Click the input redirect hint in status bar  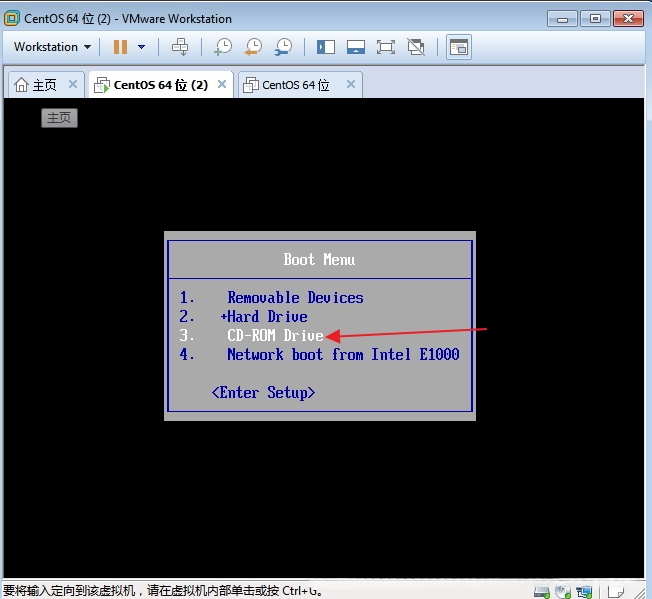click(x=163, y=591)
